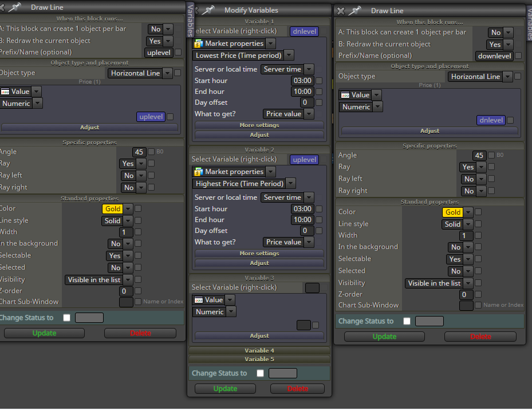Toggle checkbox beside downlevel prefix field
This screenshot has width=532, height=415.
point(518,56)
